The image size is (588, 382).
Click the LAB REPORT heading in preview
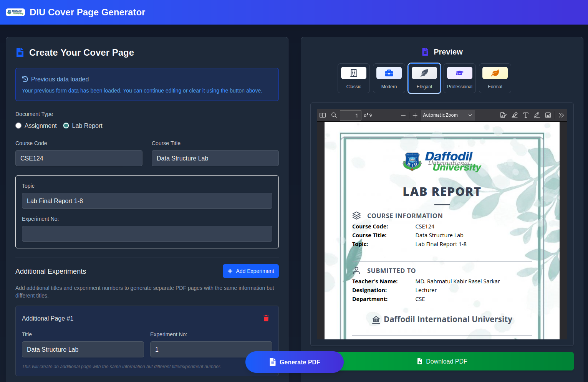point(442,192)
